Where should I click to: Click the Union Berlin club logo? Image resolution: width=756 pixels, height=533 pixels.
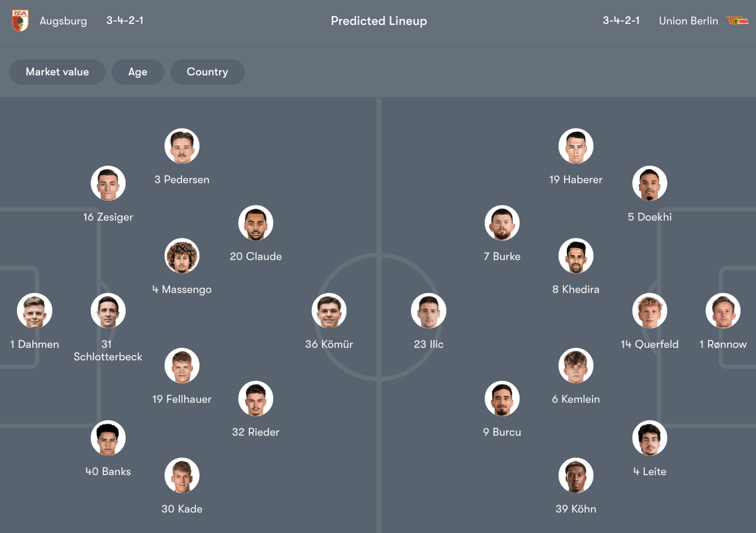point(737,21)
